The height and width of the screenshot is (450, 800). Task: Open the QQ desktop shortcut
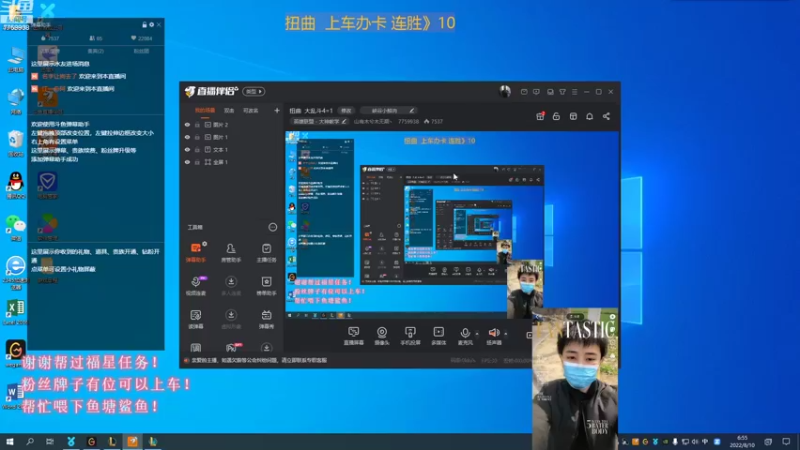pyautogui.click(x=16, y=185)
